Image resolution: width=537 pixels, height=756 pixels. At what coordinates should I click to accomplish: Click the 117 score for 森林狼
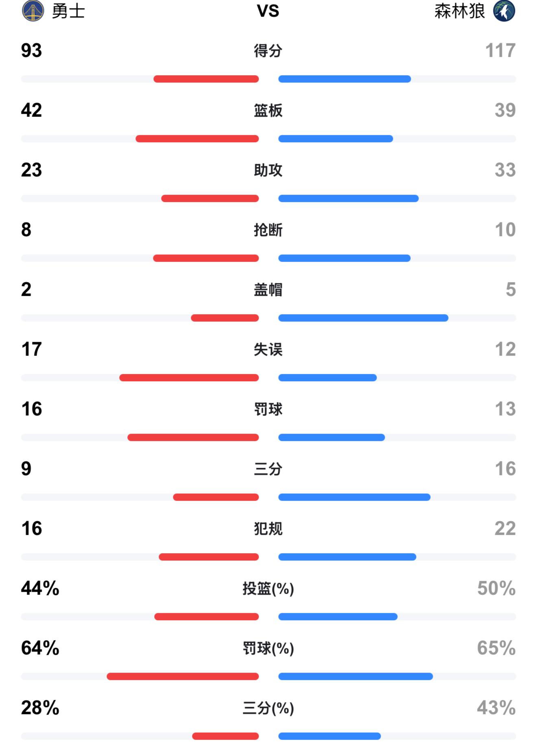tap(500, 51)
